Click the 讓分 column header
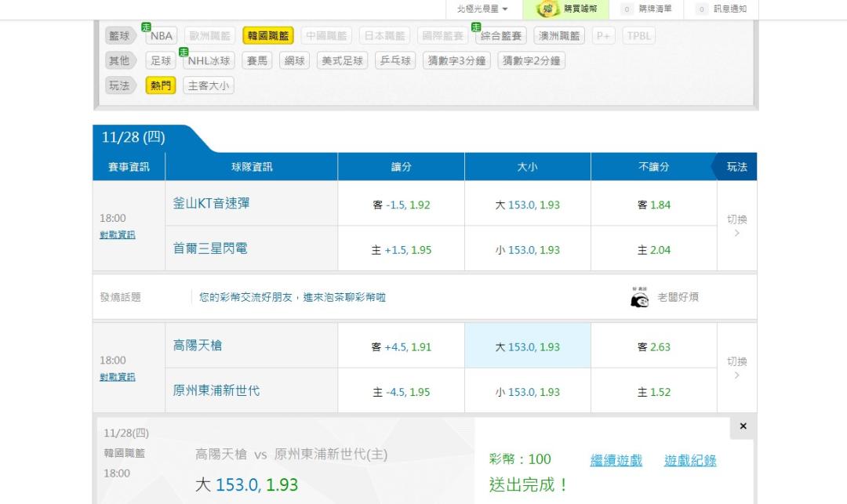The width and height of the screenshot is (847, 504). coord(401,167)
